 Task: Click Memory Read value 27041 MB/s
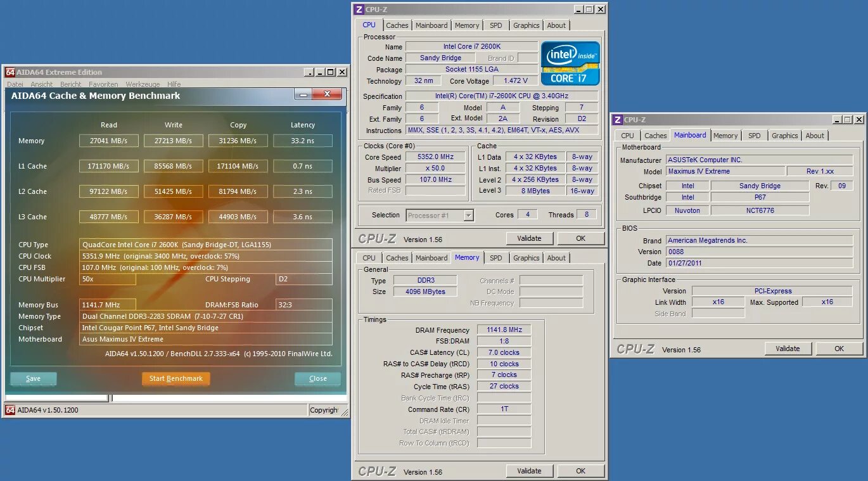(x=109, y=141)
